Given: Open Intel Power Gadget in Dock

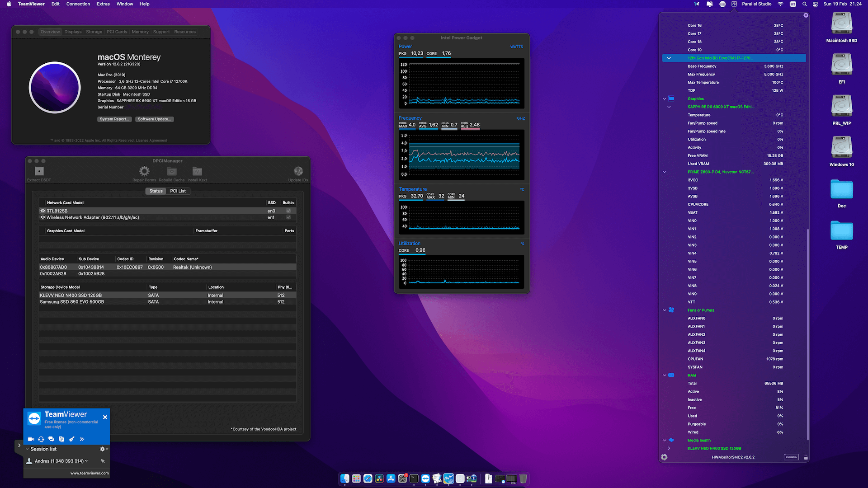Looking at the screenshot, I should [x=448, y=479].
